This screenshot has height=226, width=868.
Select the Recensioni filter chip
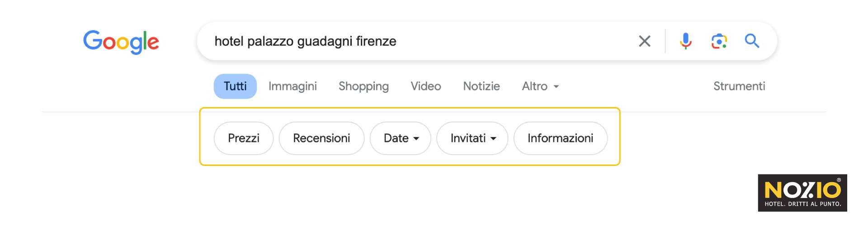coord(321,138)
